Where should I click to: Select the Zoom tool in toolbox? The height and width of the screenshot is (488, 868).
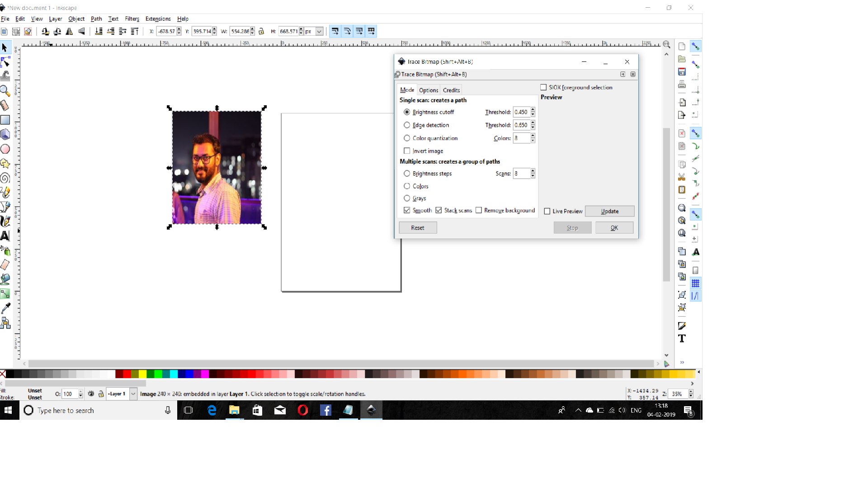click(x=5, y=91)
